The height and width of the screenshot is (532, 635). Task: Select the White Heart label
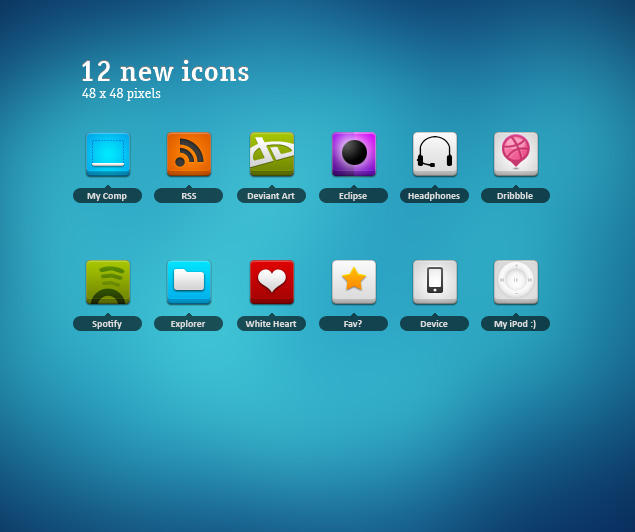[x=271, y=323]
